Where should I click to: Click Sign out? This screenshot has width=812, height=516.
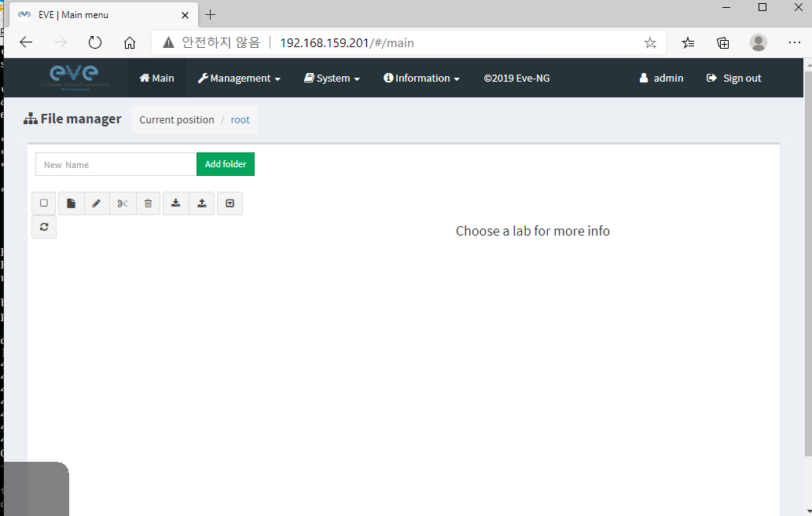[734, 79]
